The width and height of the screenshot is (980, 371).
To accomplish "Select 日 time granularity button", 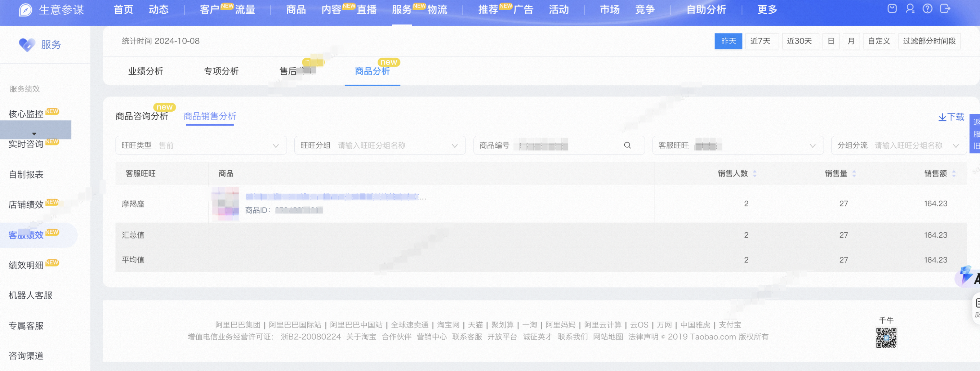I will [831, 41].
